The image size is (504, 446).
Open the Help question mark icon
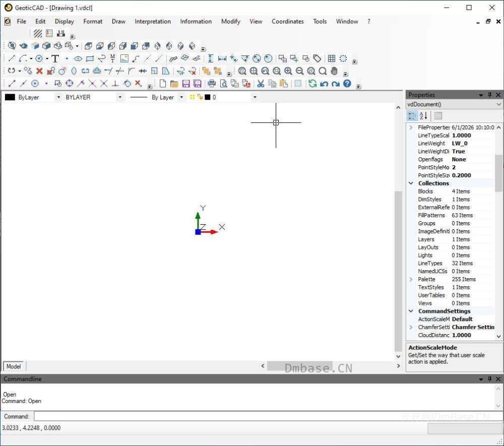pos(347,84)
